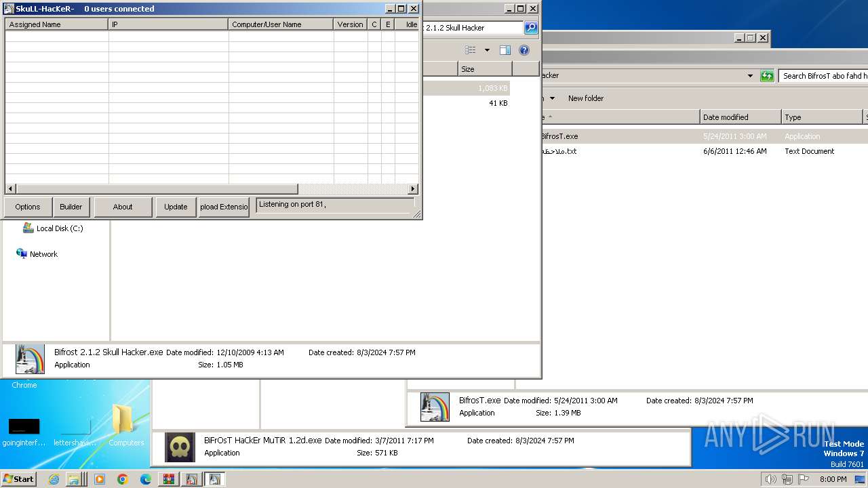This screenshot has height=488, width=868.
Task: Click the SkuLL-HacKeR title bar icon
Action: pos(9,9)
